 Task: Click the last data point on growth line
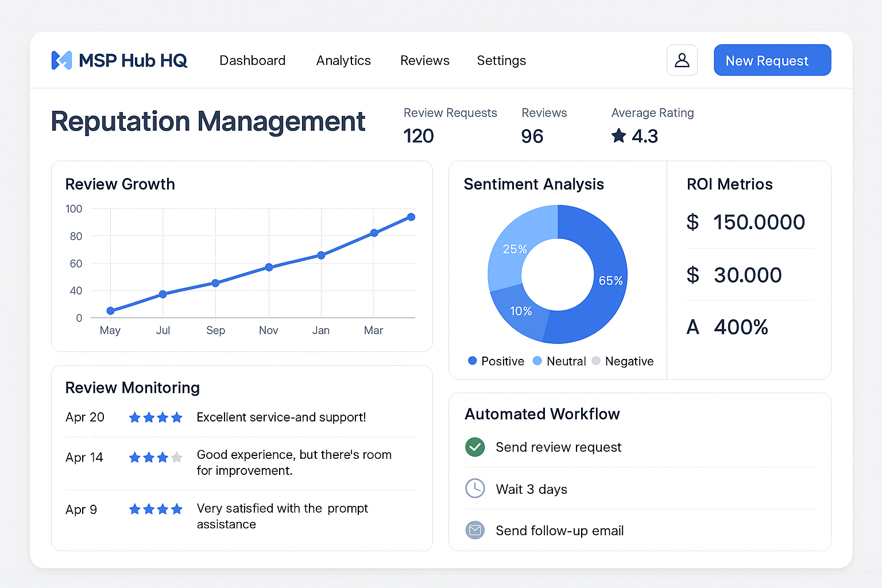click(x=411, y=217)
